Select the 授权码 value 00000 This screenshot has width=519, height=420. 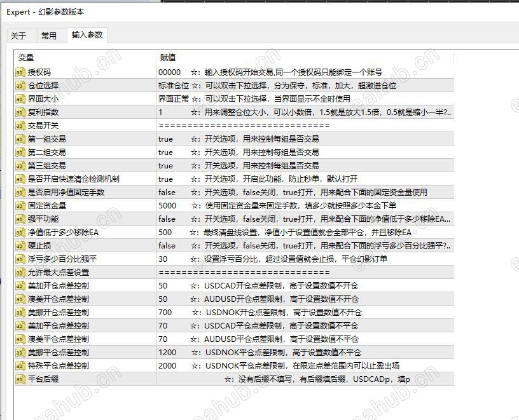click(169, 72)
